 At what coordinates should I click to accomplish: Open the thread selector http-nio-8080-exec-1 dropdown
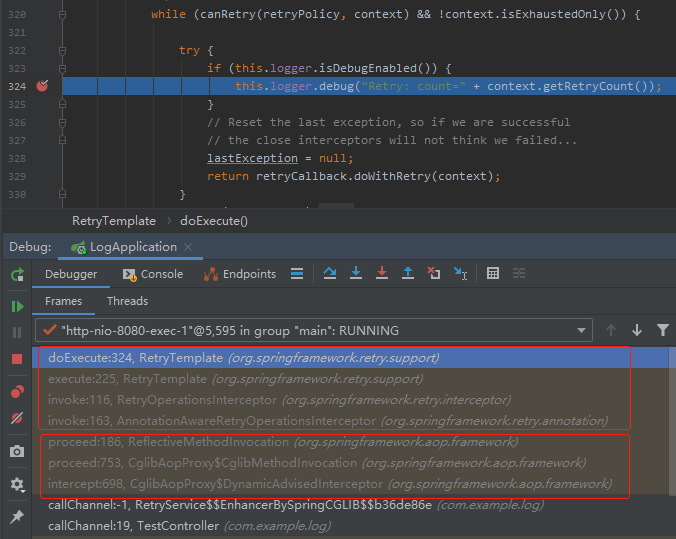coord(314,330)
